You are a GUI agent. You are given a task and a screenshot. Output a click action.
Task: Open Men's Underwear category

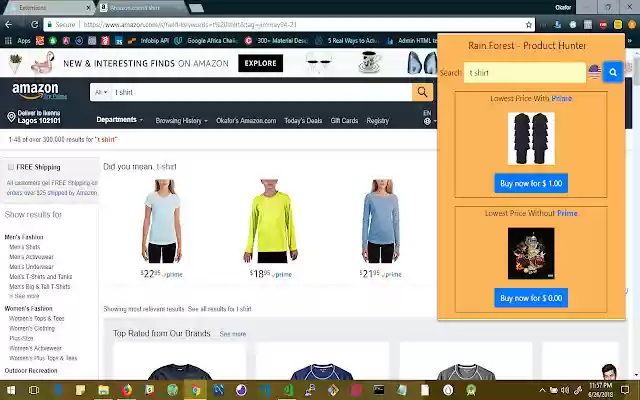(31, 267)
